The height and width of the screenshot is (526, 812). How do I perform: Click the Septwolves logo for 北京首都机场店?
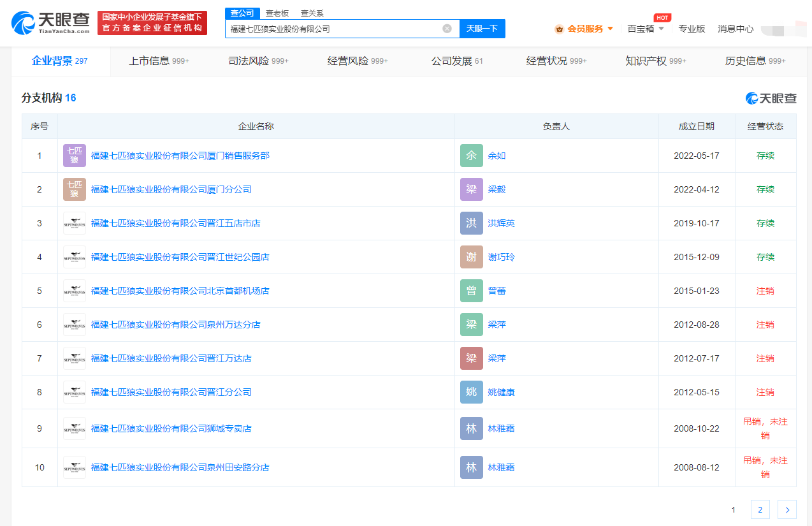tap(75, 291)
